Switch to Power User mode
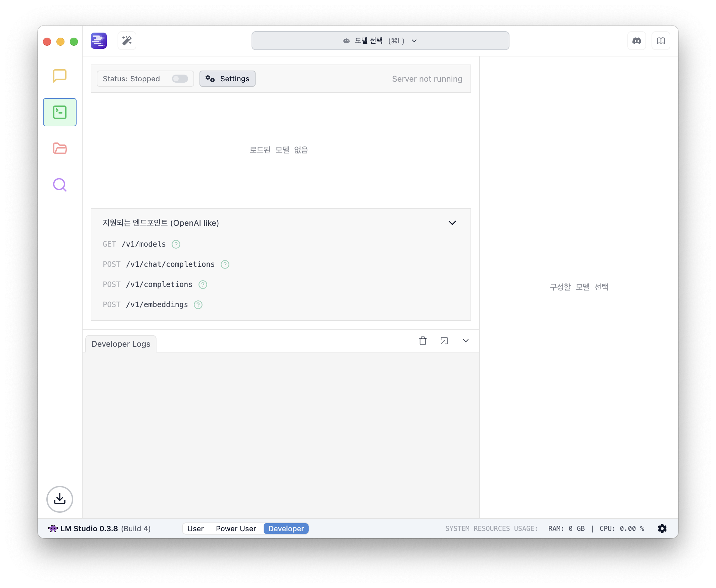This screenshot has width=716, height=588. (236, 529)
